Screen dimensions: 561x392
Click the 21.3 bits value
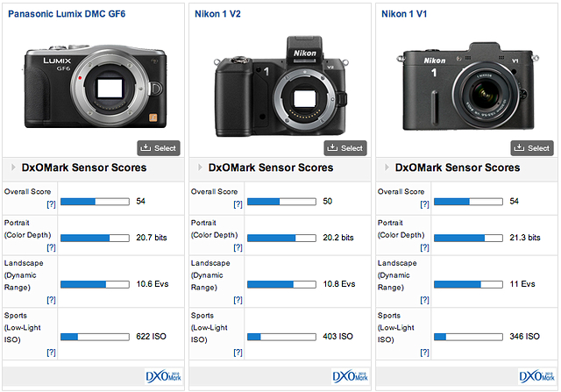tap(525, 238)
